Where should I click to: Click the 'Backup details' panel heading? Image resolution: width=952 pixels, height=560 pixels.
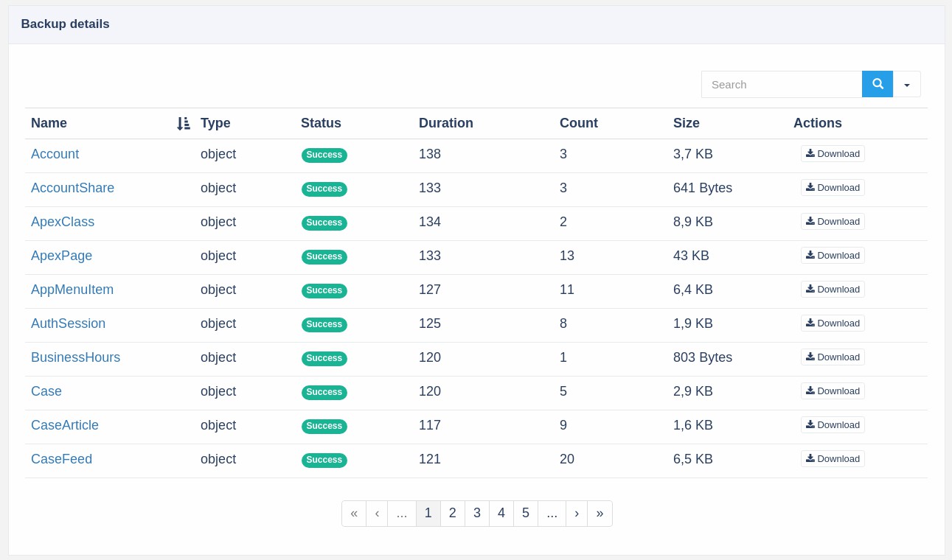[x=66, y=24]
